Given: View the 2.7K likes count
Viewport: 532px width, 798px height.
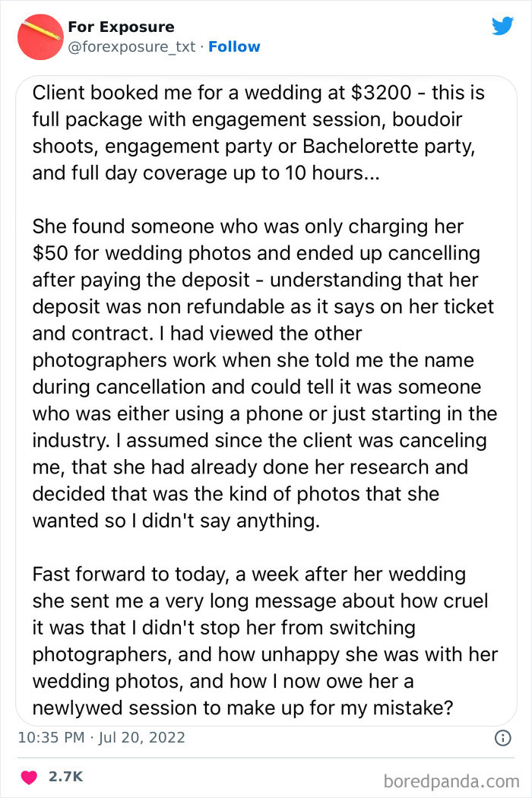Looking at the screenshot, I should (65, 777).
